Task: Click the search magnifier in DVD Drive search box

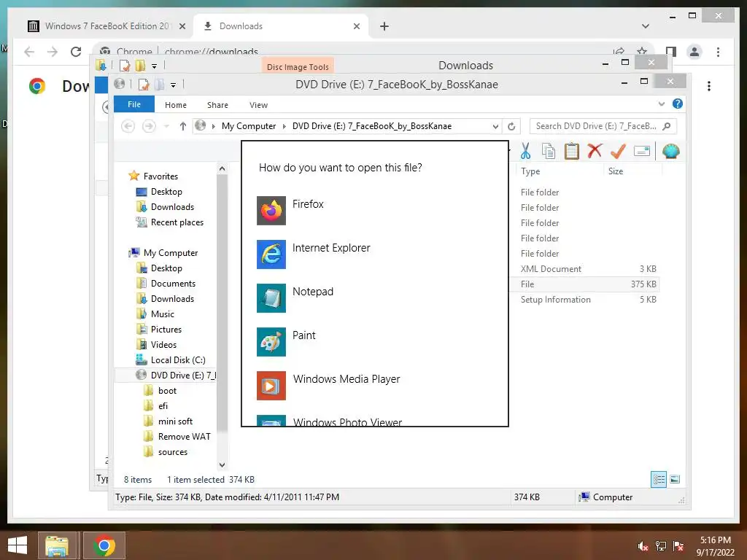Action: [667, 126]
